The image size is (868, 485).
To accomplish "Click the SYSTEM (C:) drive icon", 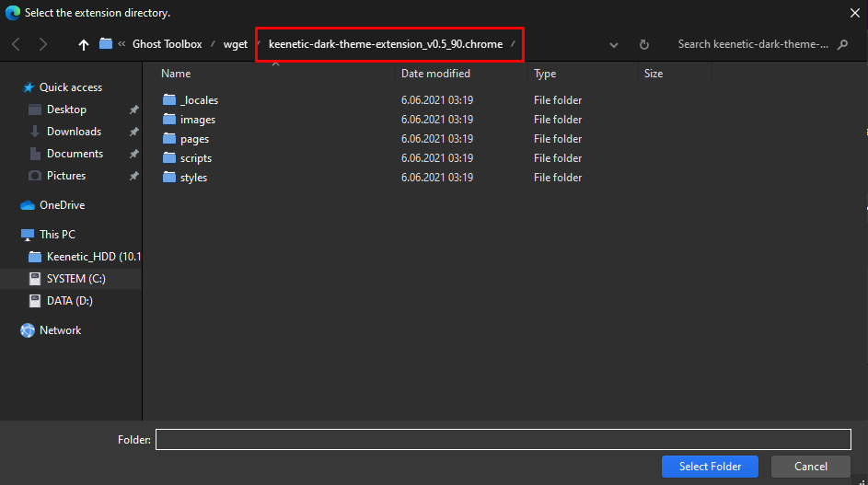I will click(35, 279).
